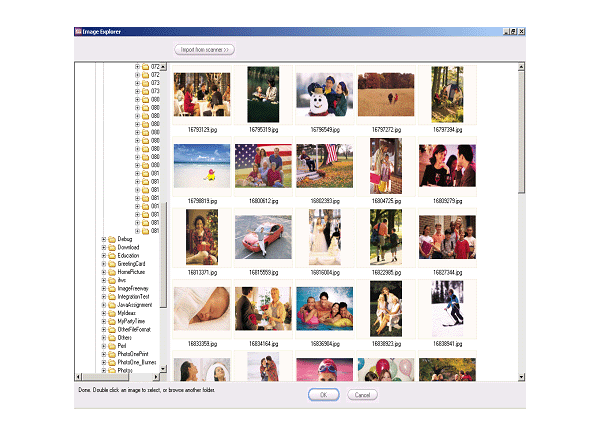Click the MyPartyTime folder icon
Viewport: 600px width, 436px height.
coord(111,321)
